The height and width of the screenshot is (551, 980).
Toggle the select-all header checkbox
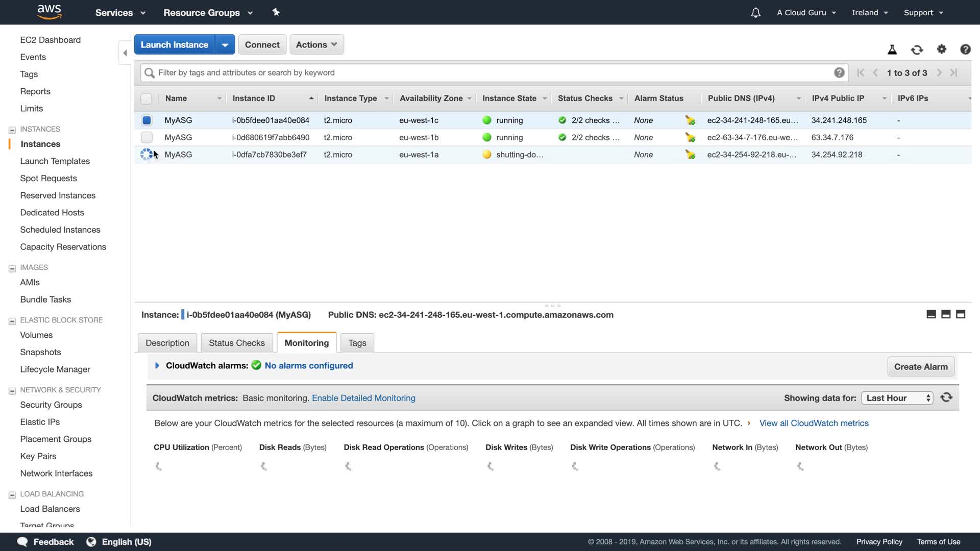[x=146, y=98]
